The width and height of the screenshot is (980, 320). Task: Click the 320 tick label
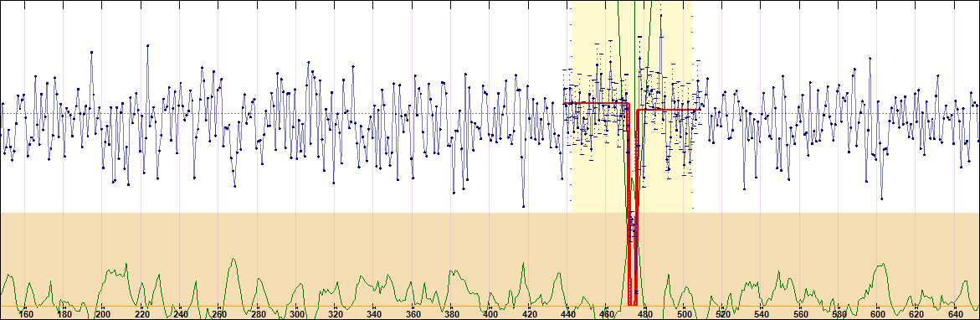pos(336,314)
